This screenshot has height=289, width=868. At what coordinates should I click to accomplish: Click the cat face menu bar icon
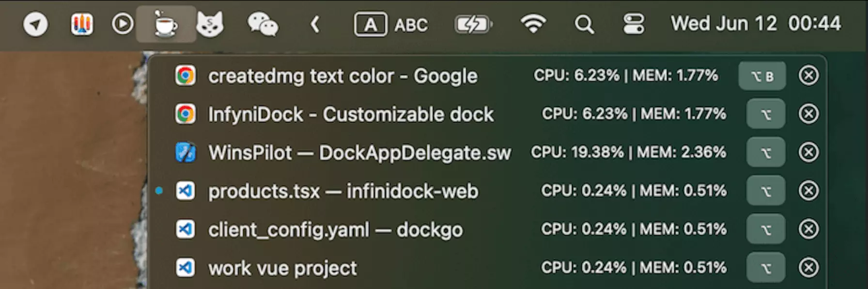(210, 24)
